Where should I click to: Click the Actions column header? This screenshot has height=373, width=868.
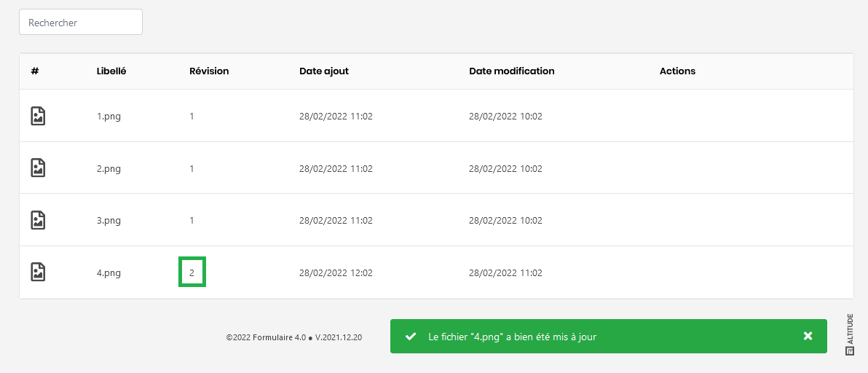[x=677, y=71]
